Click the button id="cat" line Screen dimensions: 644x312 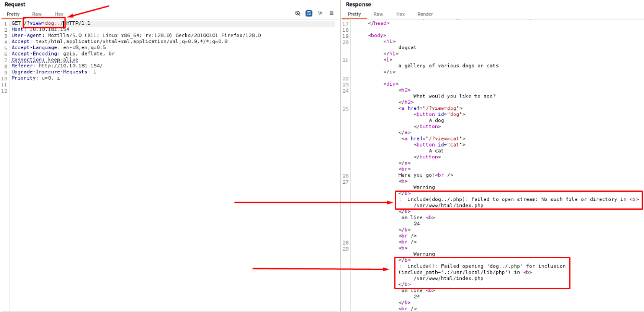pyautogui.click(x=439, y=145)
